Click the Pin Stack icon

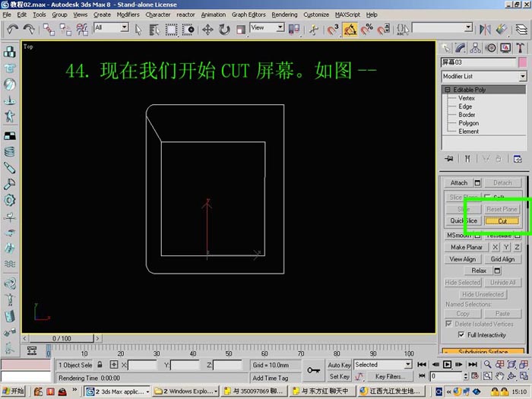449,159
